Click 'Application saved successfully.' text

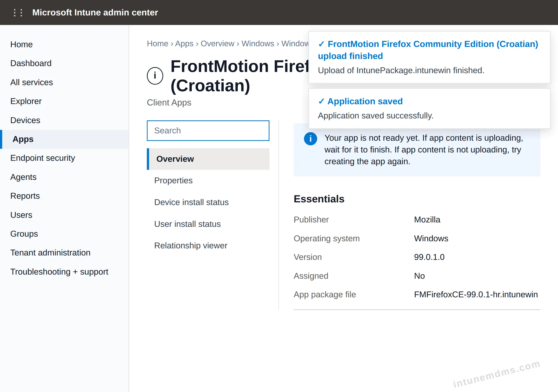pos(376,116)
